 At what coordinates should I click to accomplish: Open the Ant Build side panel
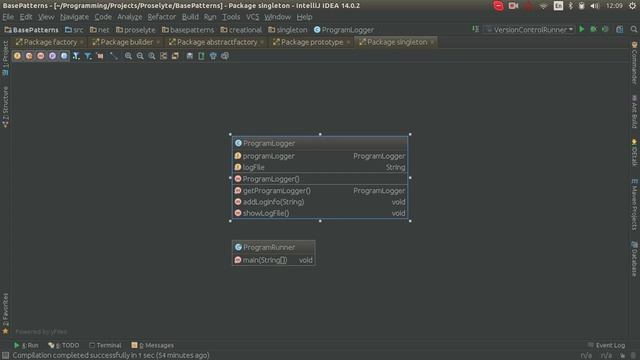tap(634, 112)
